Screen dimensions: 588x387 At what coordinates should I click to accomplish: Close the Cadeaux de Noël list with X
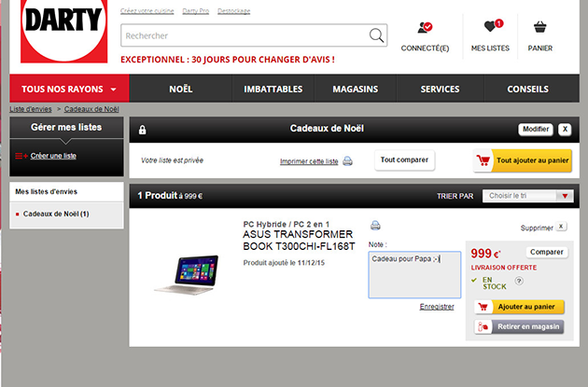click(x=565, y=130)
